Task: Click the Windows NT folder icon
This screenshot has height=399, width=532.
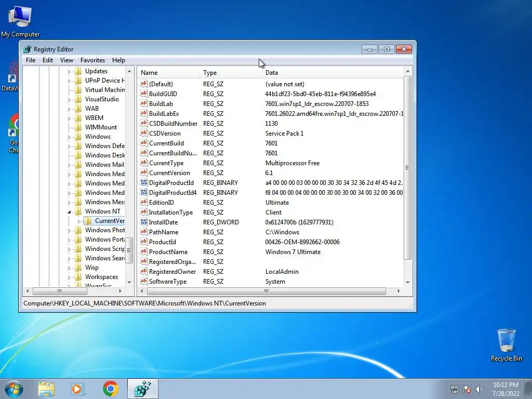Action: tap(78, 211)
